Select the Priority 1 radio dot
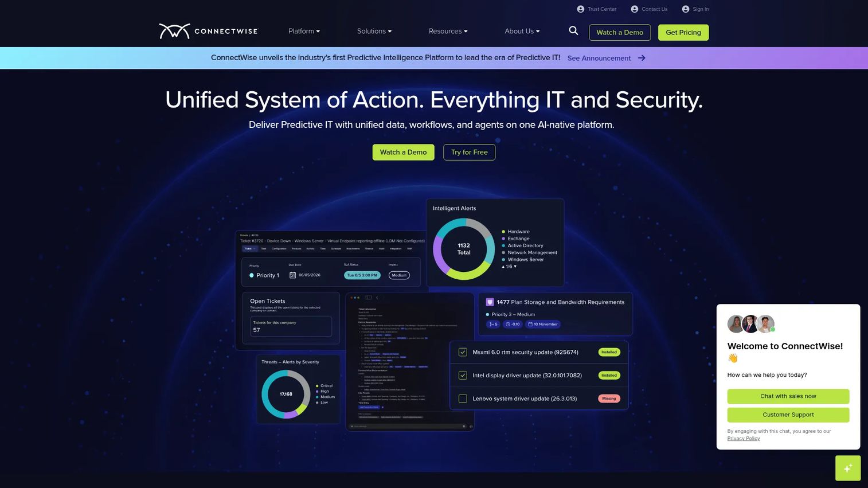868x488 pixels. pos(252,275)
